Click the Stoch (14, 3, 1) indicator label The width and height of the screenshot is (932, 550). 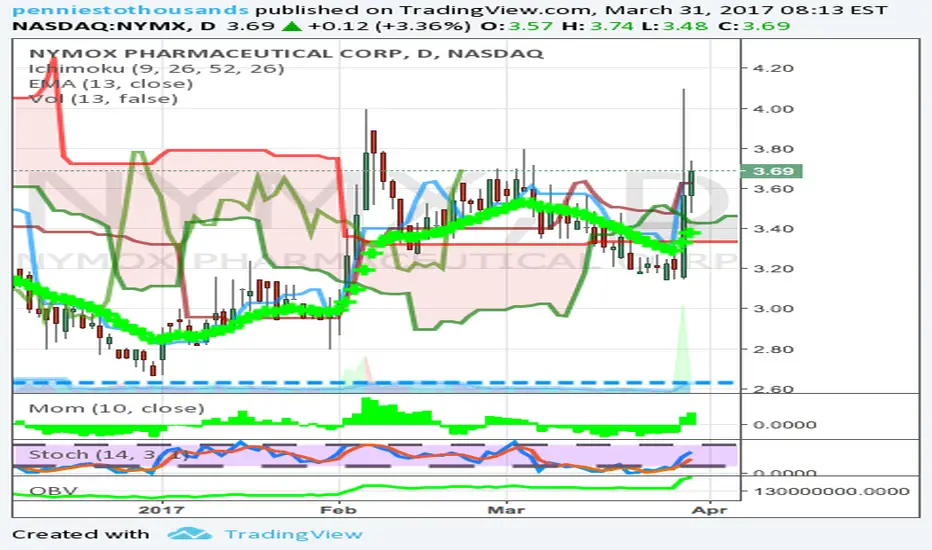108,455
